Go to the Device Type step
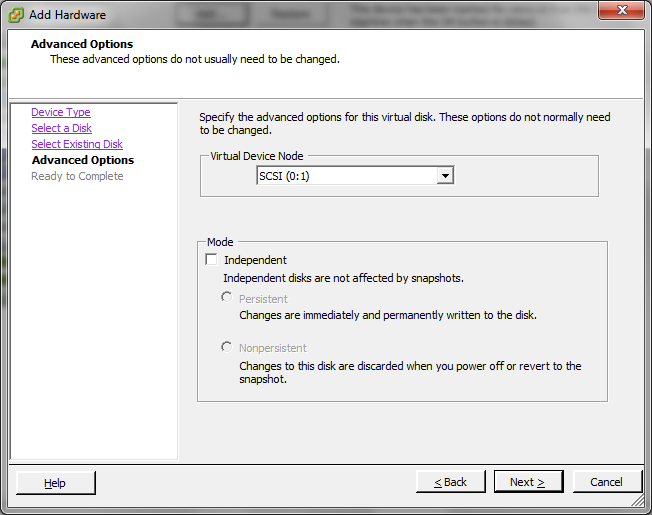This screenshot has width=652, height=515. tap(61, 112)
